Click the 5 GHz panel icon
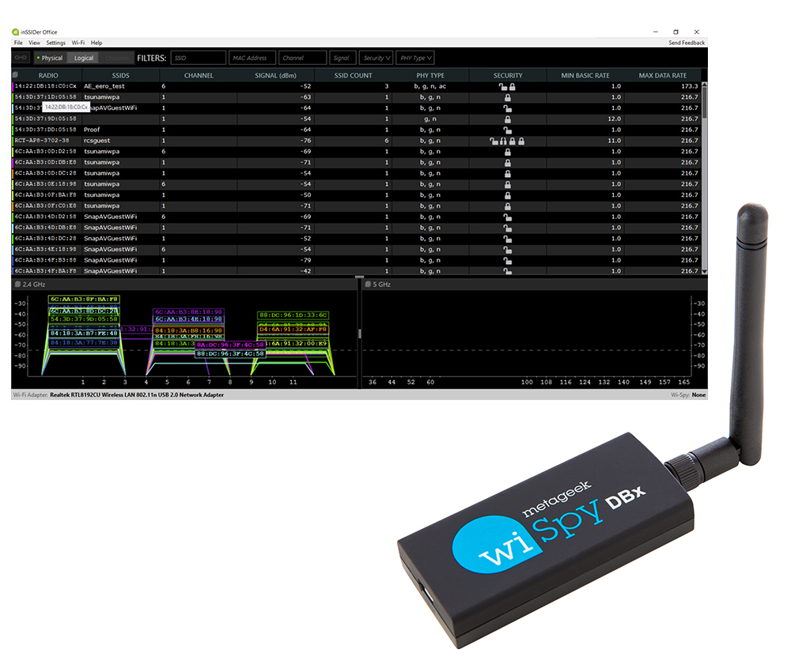 click(x=368, y=285)
